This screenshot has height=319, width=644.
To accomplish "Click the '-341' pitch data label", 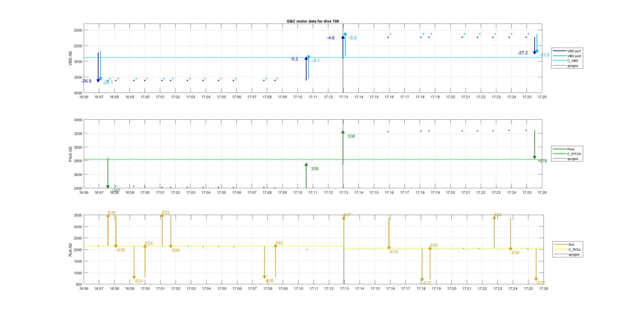I will coord(116,190).
